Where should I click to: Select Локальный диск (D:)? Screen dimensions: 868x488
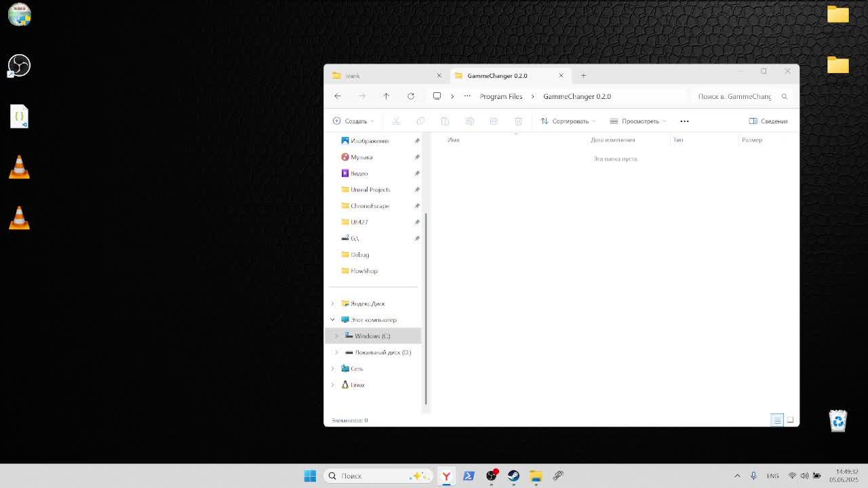(382, 352)
